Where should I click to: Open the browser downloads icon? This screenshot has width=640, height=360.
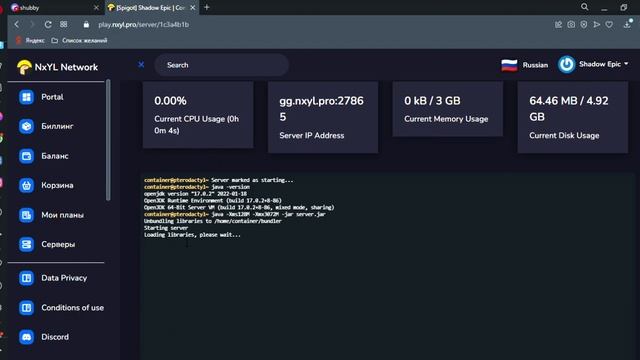pos(627,24)
